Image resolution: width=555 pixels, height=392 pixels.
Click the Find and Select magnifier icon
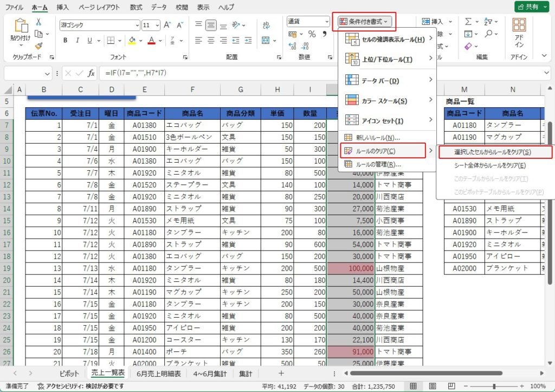489,34
